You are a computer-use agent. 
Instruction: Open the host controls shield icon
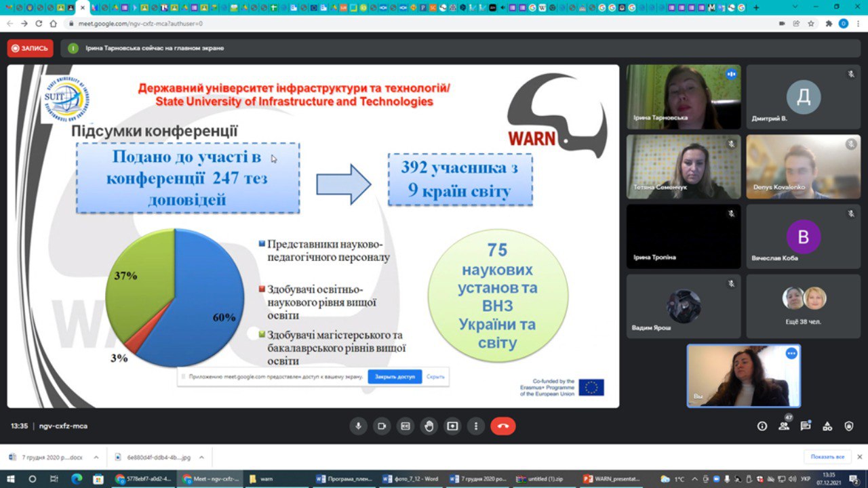pos(849,426)
